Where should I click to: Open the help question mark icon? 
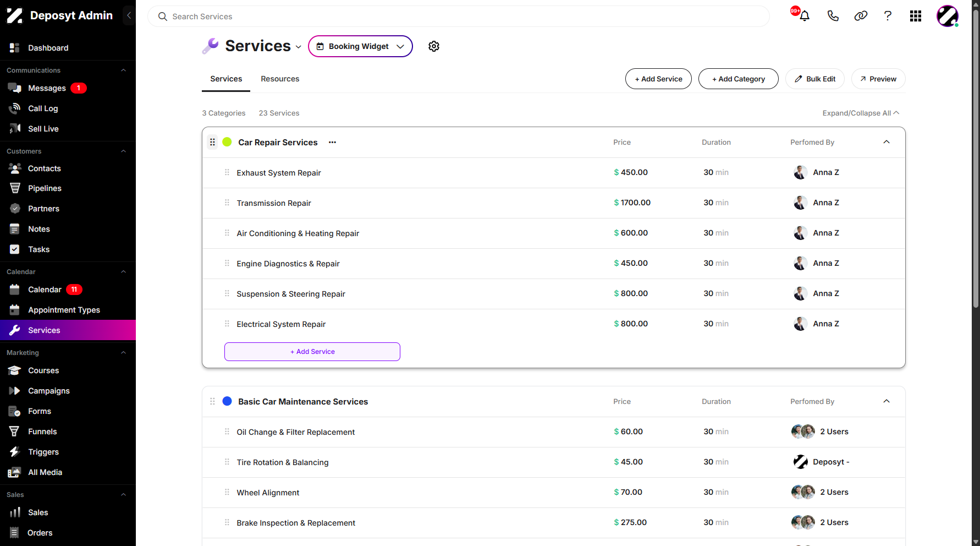coord(888,16)
